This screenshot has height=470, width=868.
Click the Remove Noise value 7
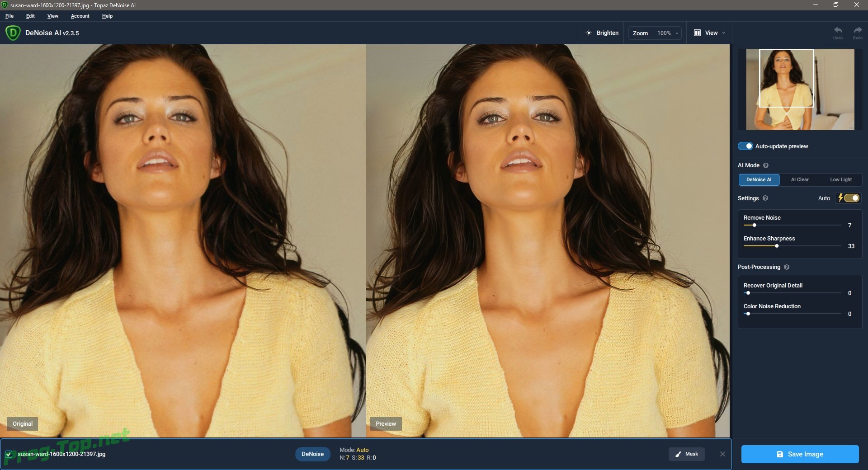(x=850, y=226)
